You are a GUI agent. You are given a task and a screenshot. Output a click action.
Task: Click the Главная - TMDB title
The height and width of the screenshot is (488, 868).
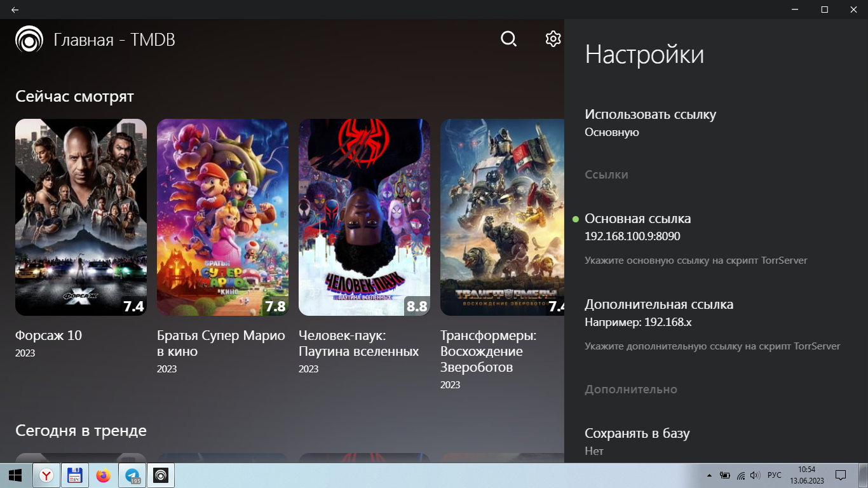114,40
